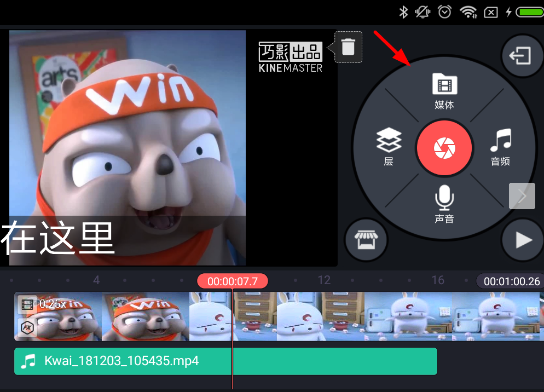
Task: Expand the right-side chevron arrow panel
Action: [522, 196]
